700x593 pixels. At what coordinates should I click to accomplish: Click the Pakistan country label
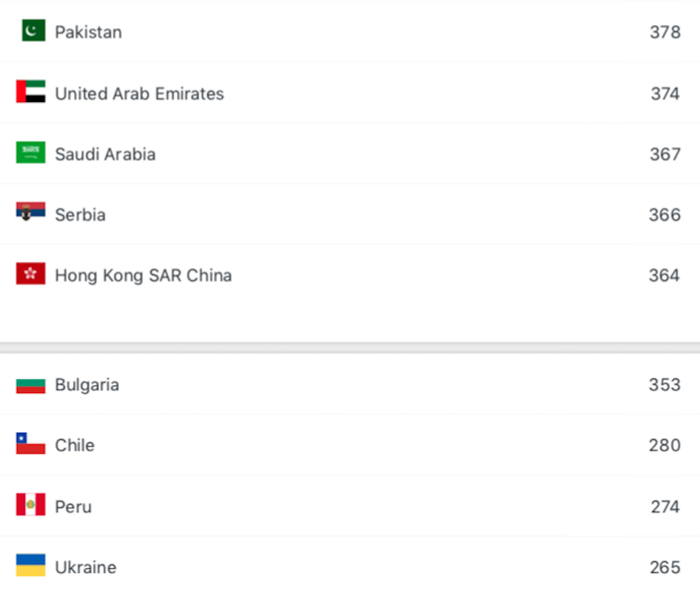click(88, 31)
